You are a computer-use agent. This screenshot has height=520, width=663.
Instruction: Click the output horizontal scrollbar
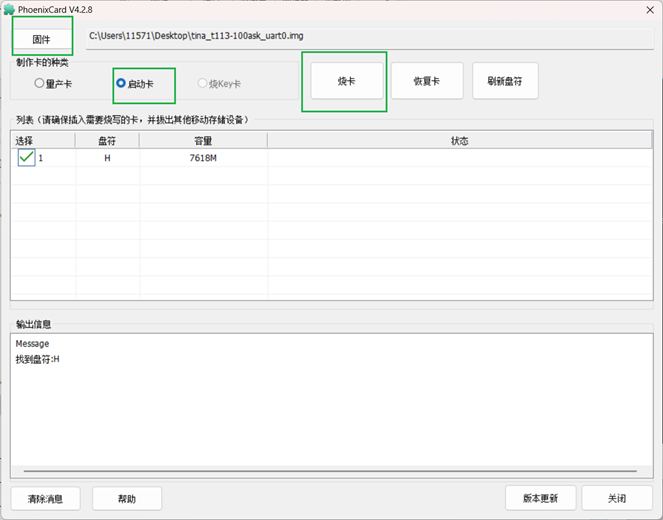(x=330, y=471)
